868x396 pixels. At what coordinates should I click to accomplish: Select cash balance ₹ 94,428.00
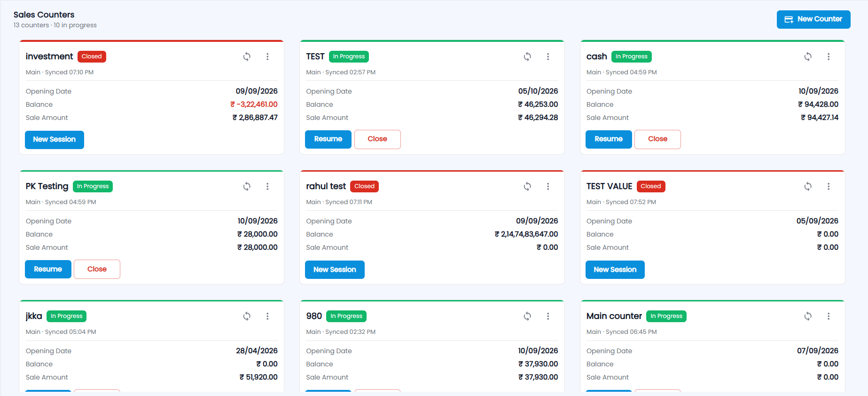pyautogui.click(x=818, y=104)
